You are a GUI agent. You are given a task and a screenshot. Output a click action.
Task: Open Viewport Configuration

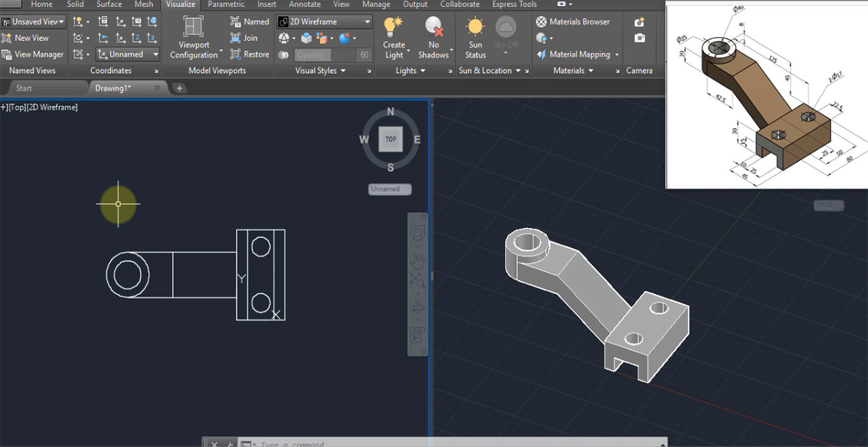193,37
